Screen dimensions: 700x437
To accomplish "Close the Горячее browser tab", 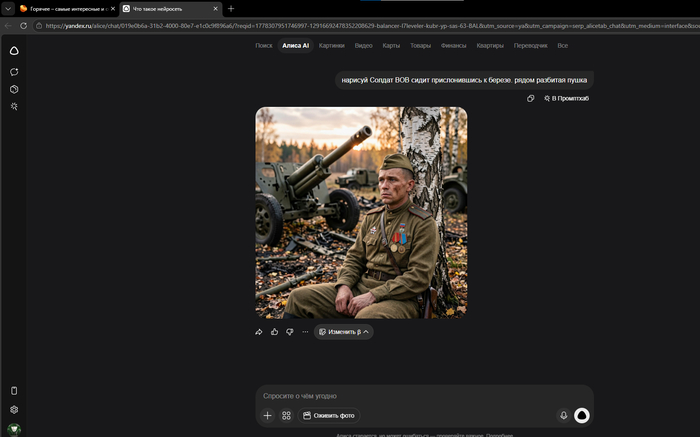I will coord(113,8).
